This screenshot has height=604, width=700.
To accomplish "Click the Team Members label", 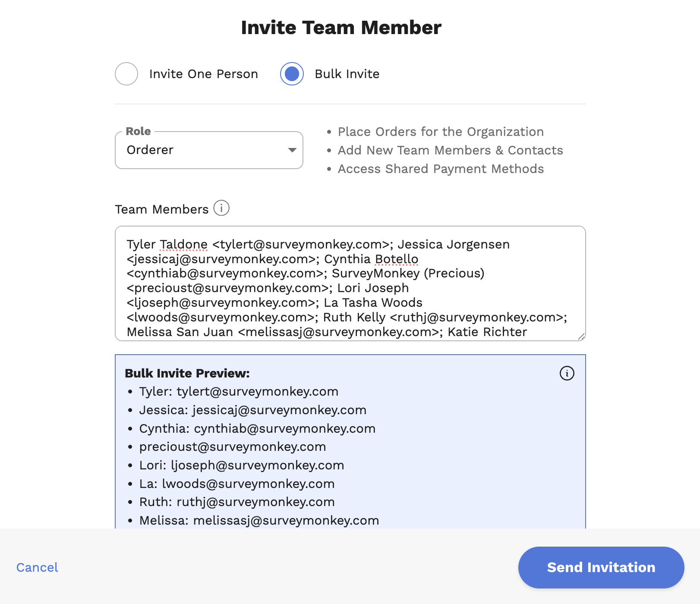I will pyautogui.click(x=161, y=209).
